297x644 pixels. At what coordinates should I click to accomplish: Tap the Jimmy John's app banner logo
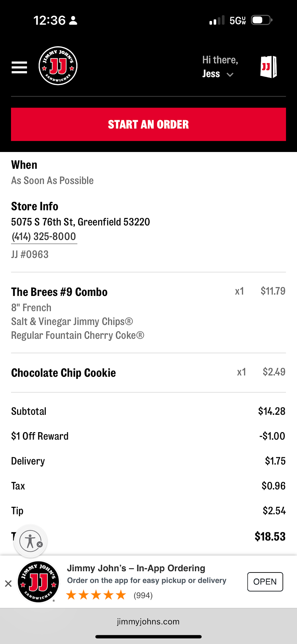click(39, 582)
